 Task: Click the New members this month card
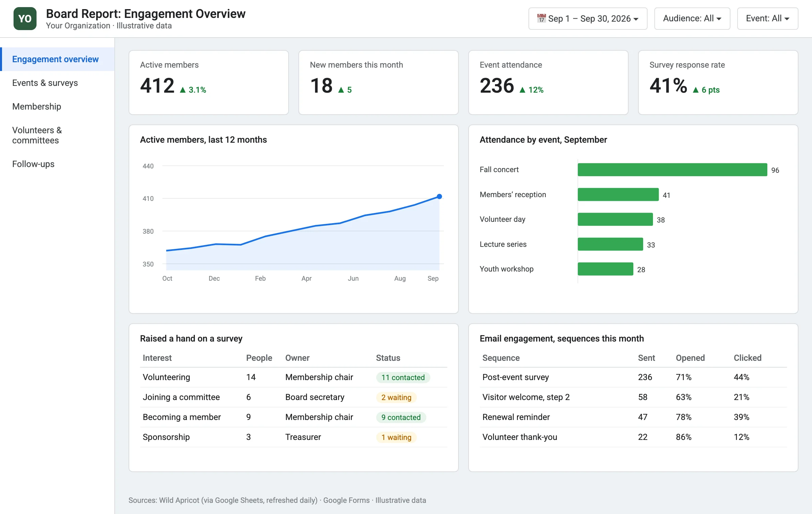click(379, 83)
